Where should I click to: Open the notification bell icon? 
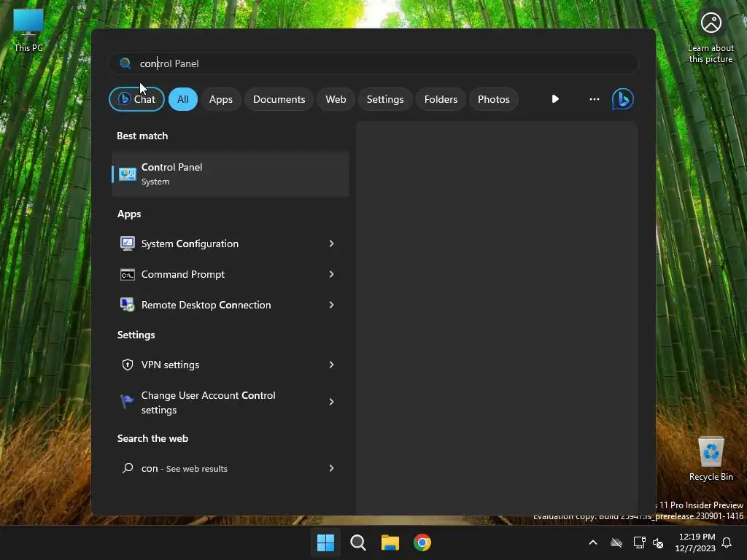[x=727, y=542]
